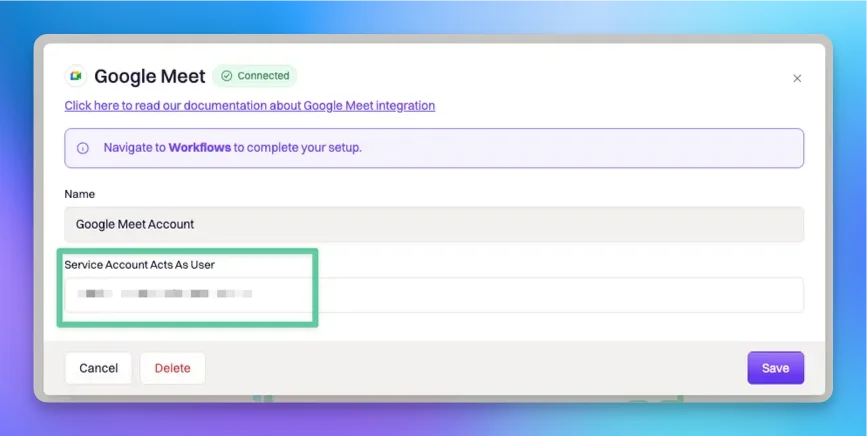Click the Service Account Acts As User field
Image resolution: width=867 pixels, height=436 pixels.
click(434, 295)
